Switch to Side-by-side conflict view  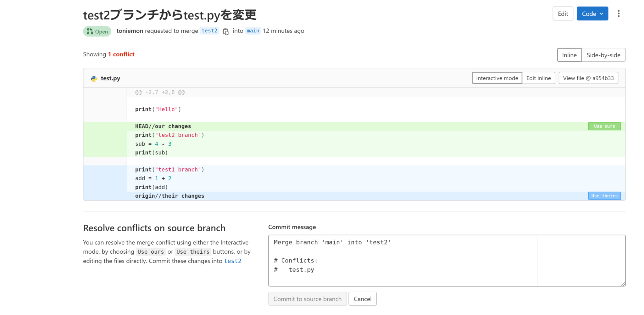click(x=603, y=55)
